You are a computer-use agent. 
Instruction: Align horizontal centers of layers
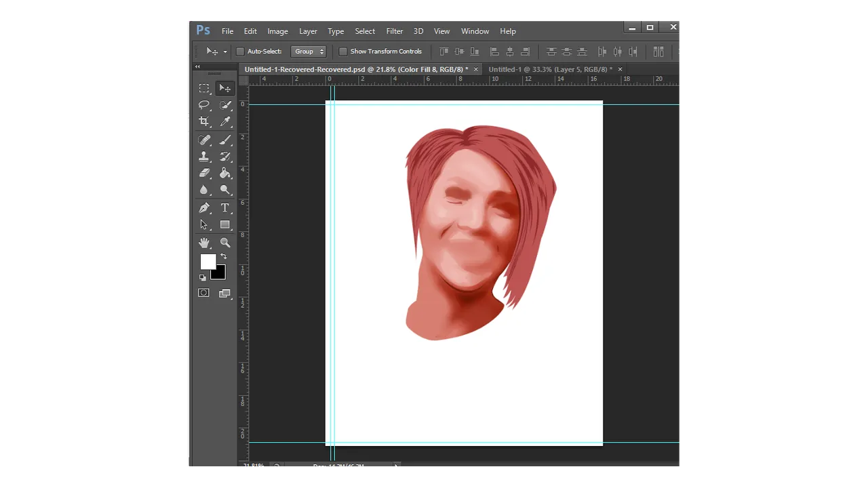pyautogui.click(x=510, y=52)
